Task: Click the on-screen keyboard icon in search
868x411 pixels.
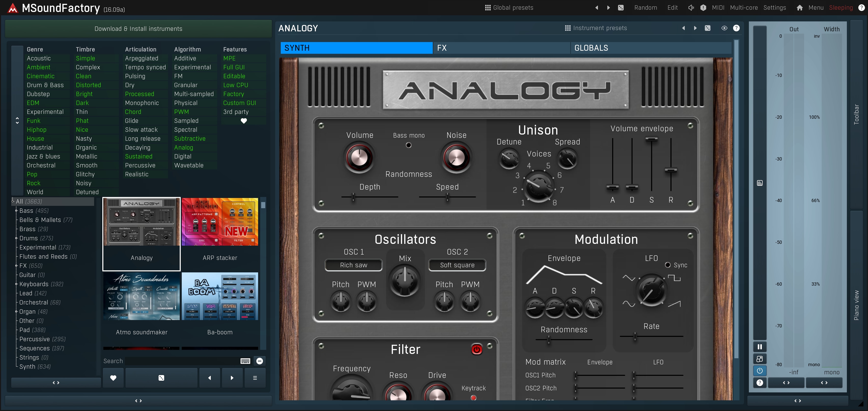Action: pos(245,361)
